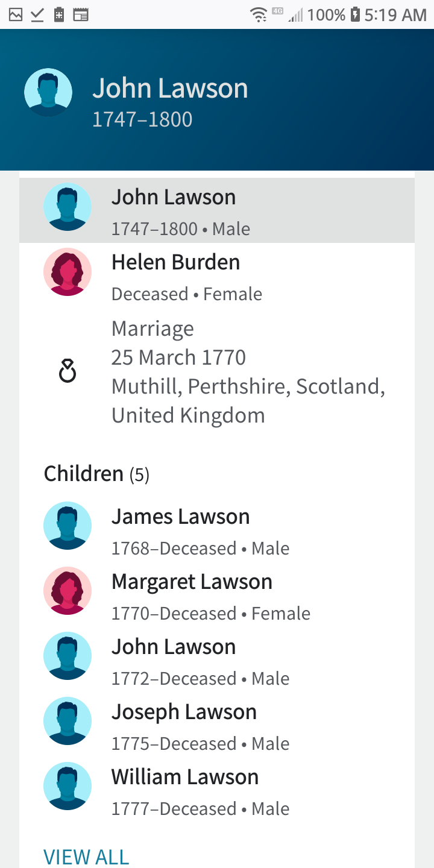Tap John Lawson's header profile avatar
434x868 pixels.
point(48,92)
